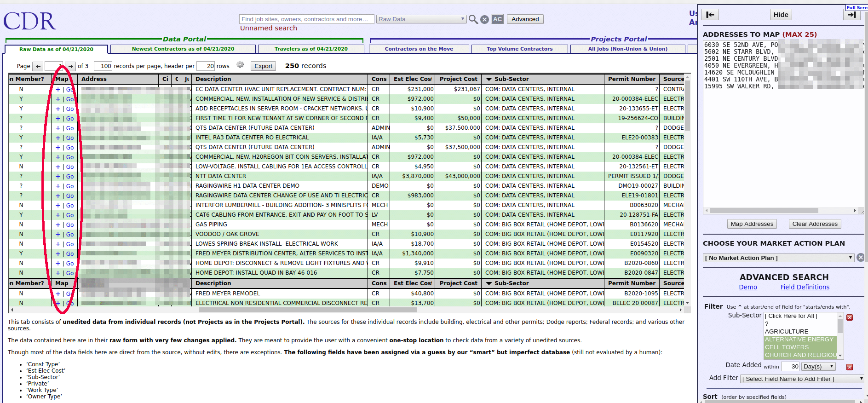868x403 pixels.
Task: Click the CDR logo
Action: pos(29,21)
